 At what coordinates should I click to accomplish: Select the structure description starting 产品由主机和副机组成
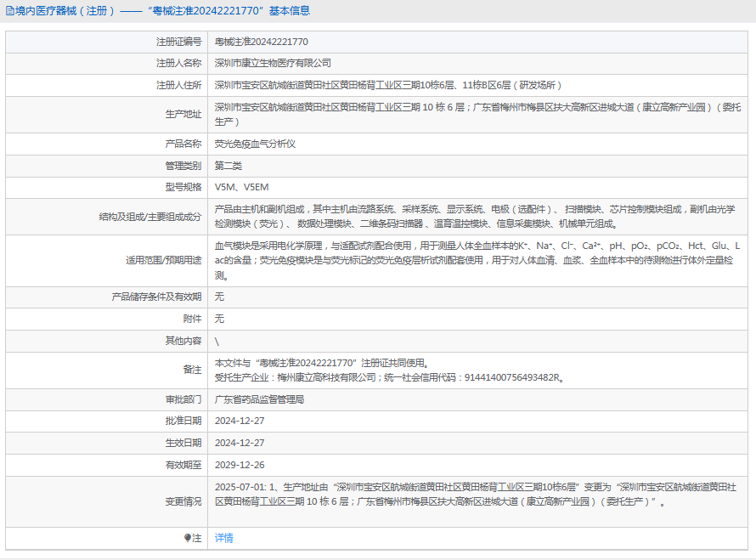[x=475, y=217]
